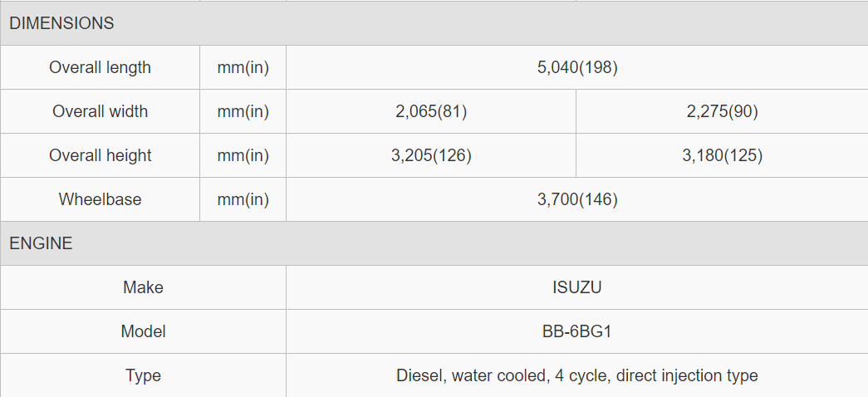Click the mm(in) unit in Overall length row

(243, 67)
